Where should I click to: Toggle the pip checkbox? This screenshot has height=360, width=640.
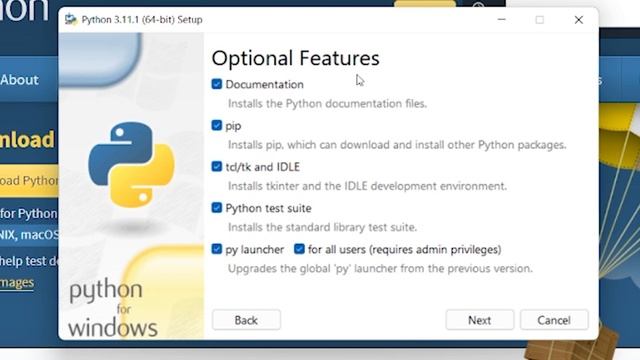point(217,125)
